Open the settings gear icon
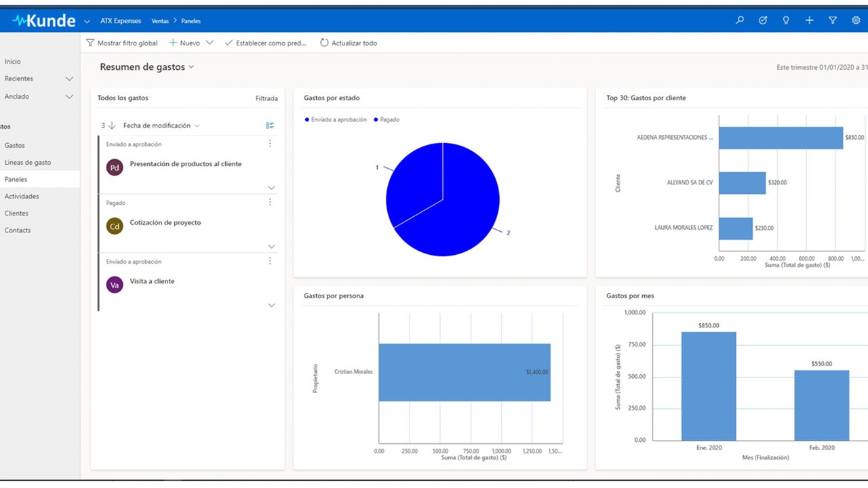 coord(856,20)
